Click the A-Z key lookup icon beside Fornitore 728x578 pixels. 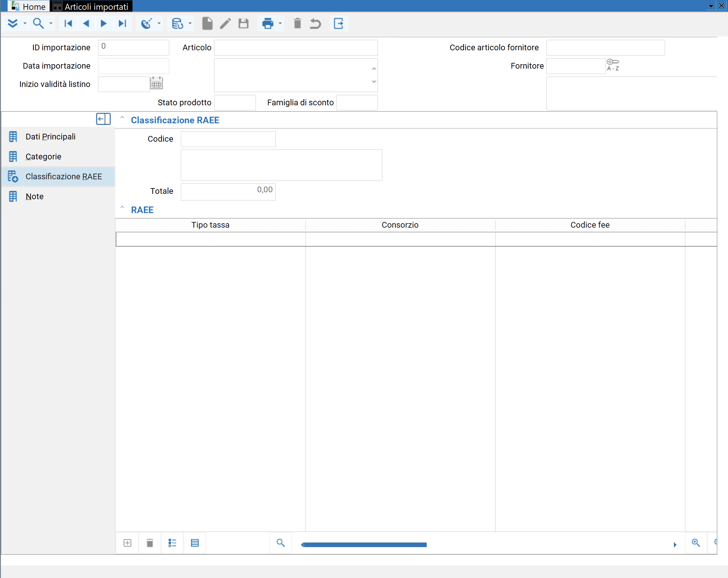pyautogui.click(x=613, y=65)
